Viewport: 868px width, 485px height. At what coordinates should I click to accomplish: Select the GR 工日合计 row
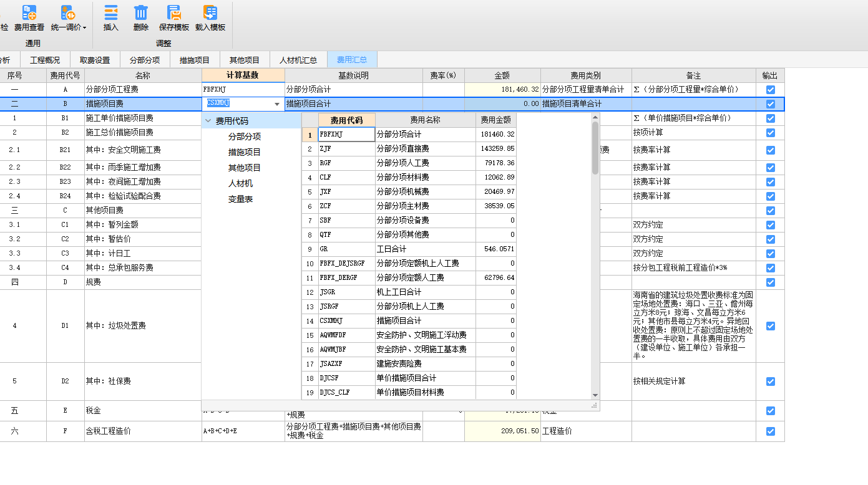tap(409, 249)
